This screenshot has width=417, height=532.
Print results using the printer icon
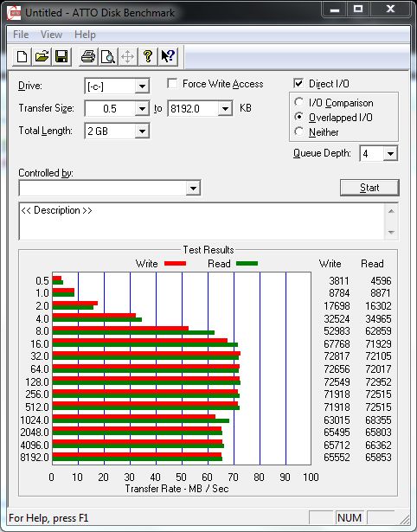[88, 56]
